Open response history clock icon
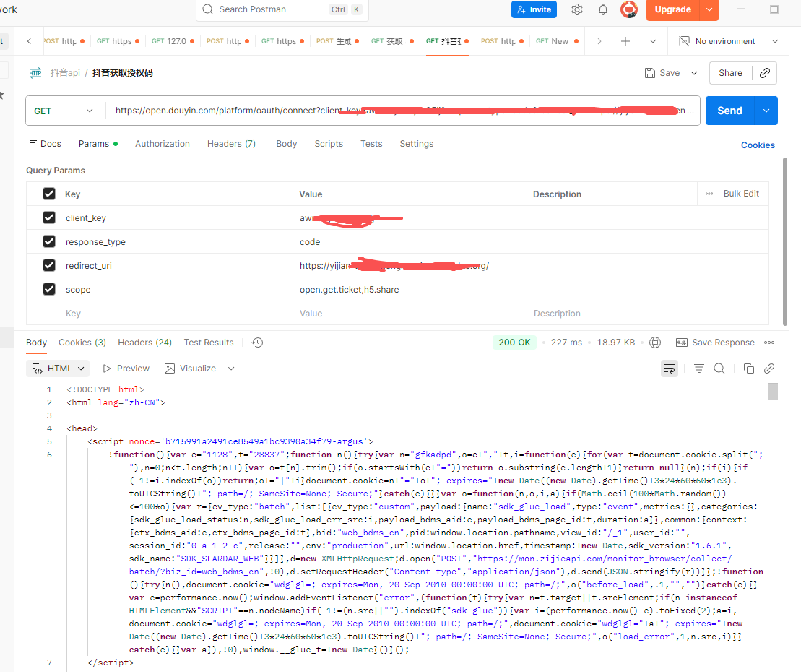Image resolution: width=801 pixels, height=672 pixels. pos(257,343)
